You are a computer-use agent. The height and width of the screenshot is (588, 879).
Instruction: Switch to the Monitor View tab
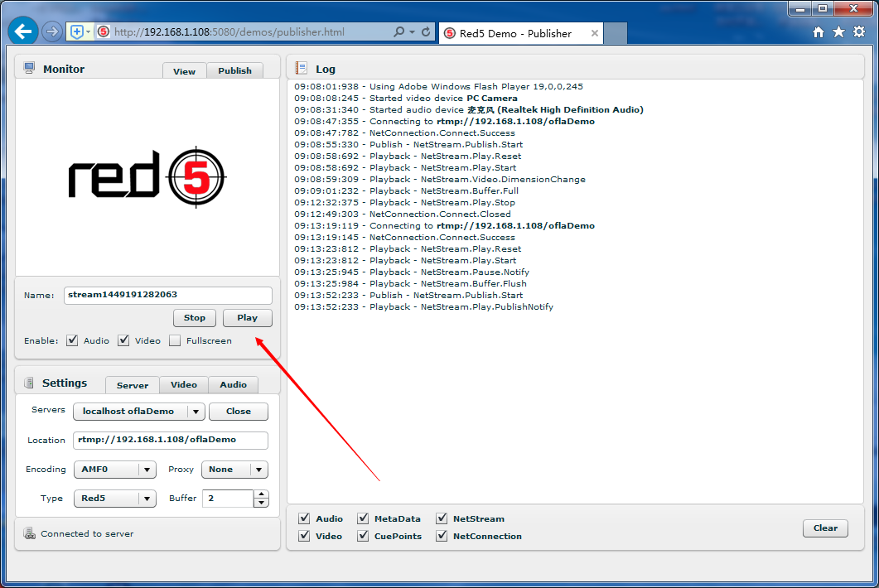[185, 71]
